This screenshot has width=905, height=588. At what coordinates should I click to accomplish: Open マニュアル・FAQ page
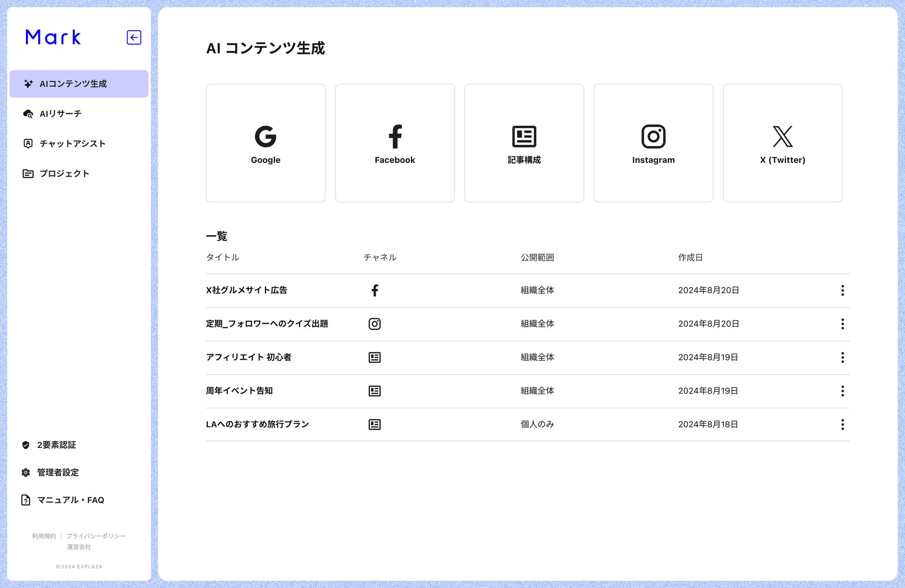click(x=70, y=500)
